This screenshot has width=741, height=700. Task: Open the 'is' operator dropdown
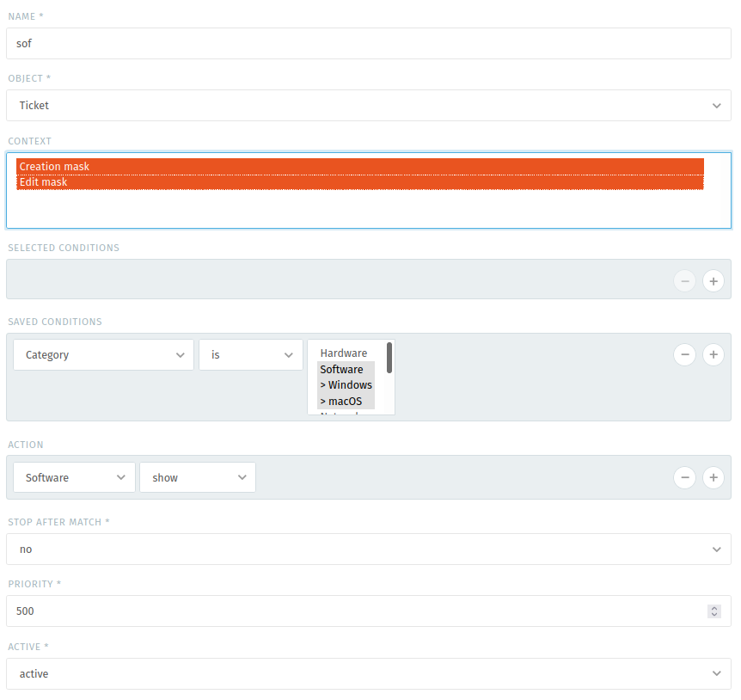click(x=250, y=355)
